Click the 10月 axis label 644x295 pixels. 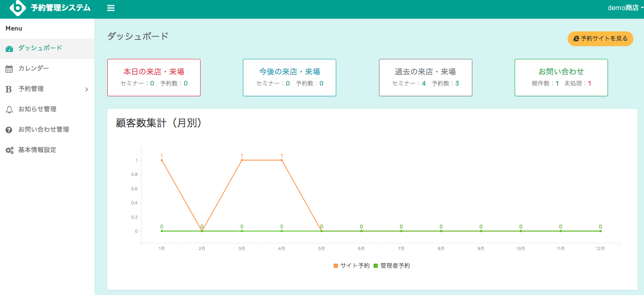click(x=521, y=249)
